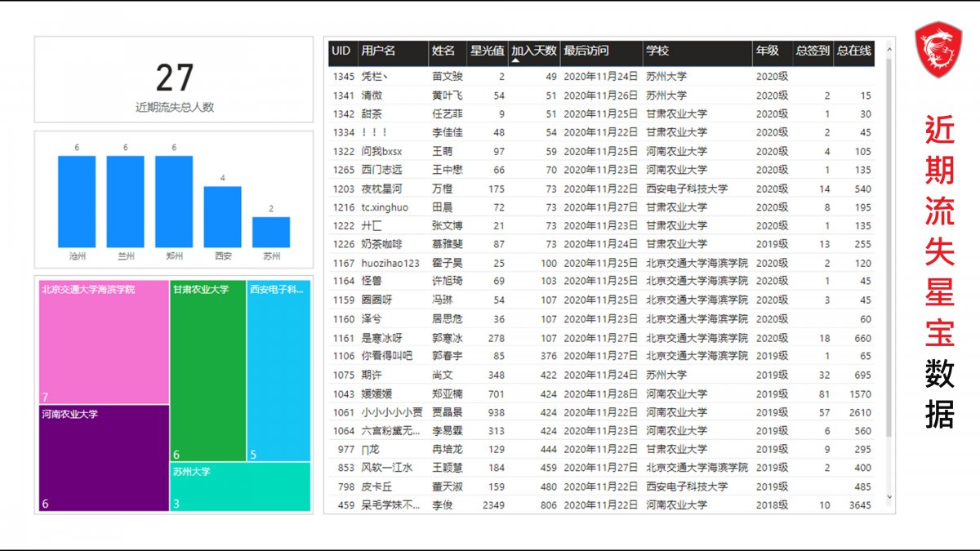The image size is (980, 551).
Task: Click username huozihao123 in table
Action: pyautogui.click(x=390, y=264)
